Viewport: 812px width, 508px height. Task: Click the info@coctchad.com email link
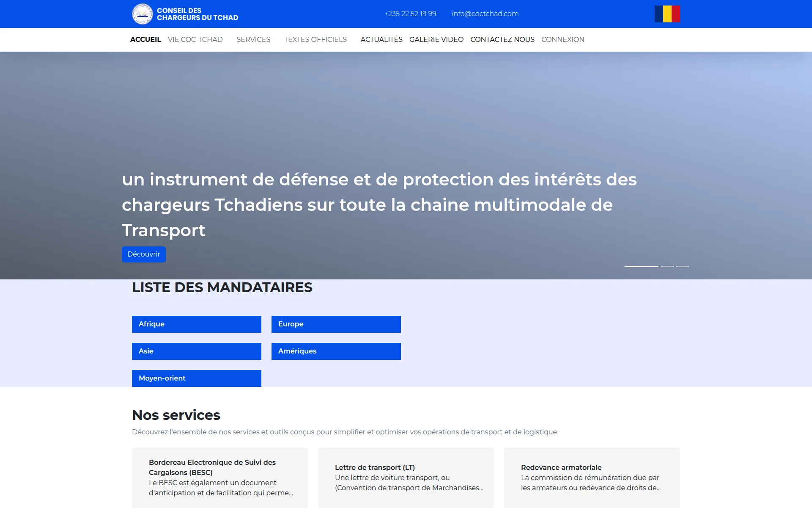pyautogui.click(x=485, y=14)
